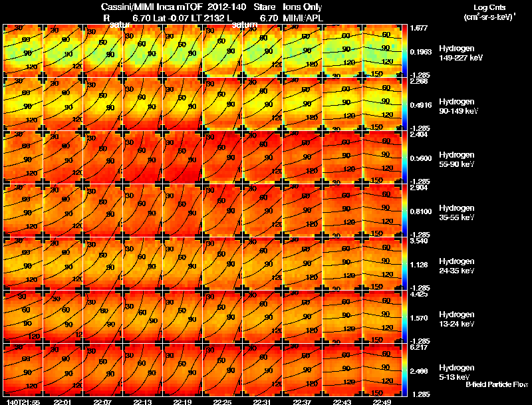Click the colorbar value '1.128'
This screenshot has height=405, width=532.
[419, 265]
